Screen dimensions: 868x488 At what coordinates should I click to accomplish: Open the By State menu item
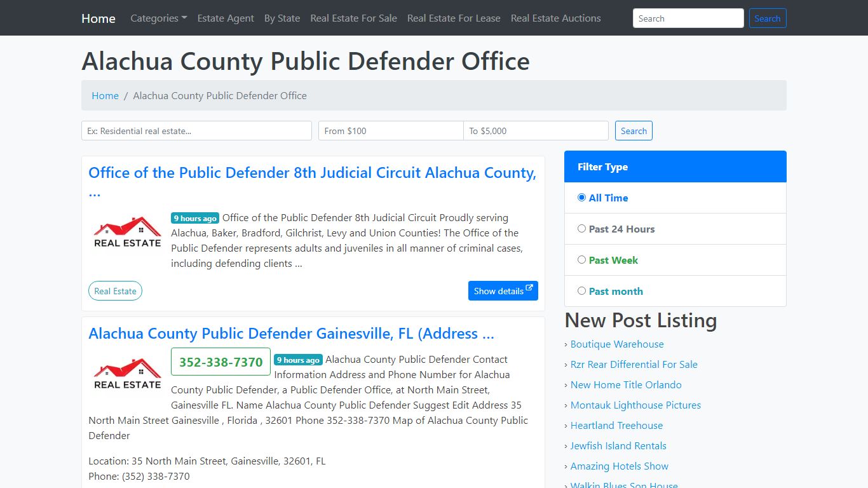tap(282, 18)
